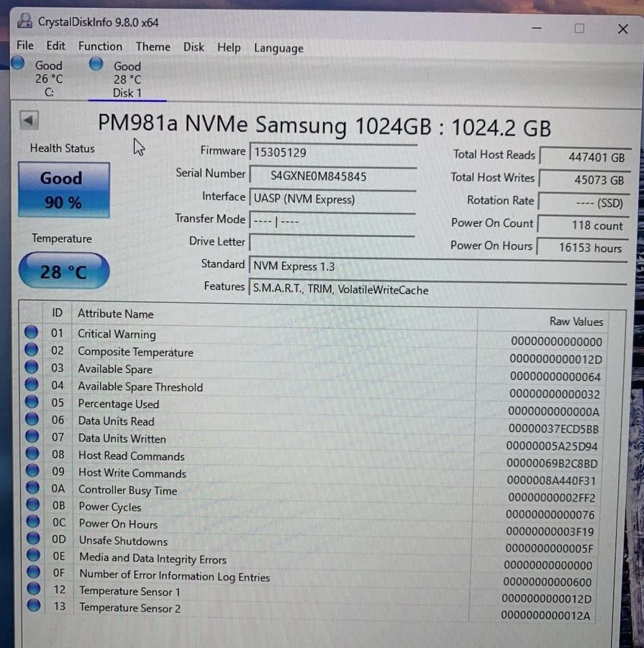
Task: Select the Composite Temperature attribute name
Action: point(135,351)
